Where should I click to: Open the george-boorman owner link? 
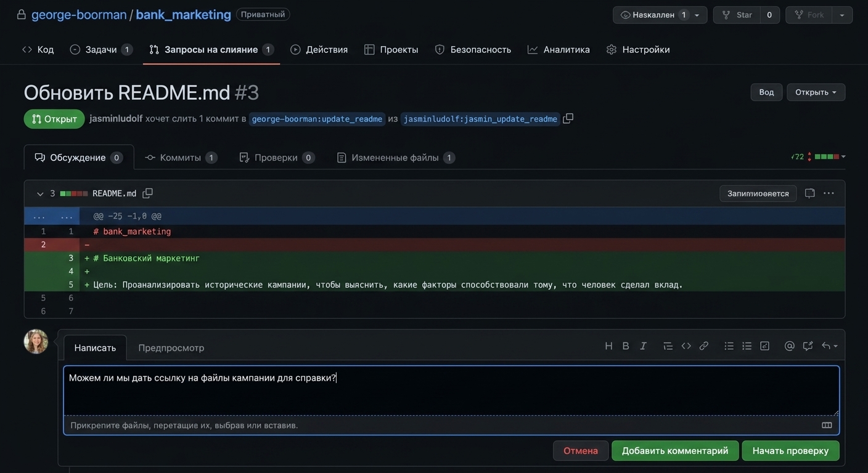click(x=79, y=14)
